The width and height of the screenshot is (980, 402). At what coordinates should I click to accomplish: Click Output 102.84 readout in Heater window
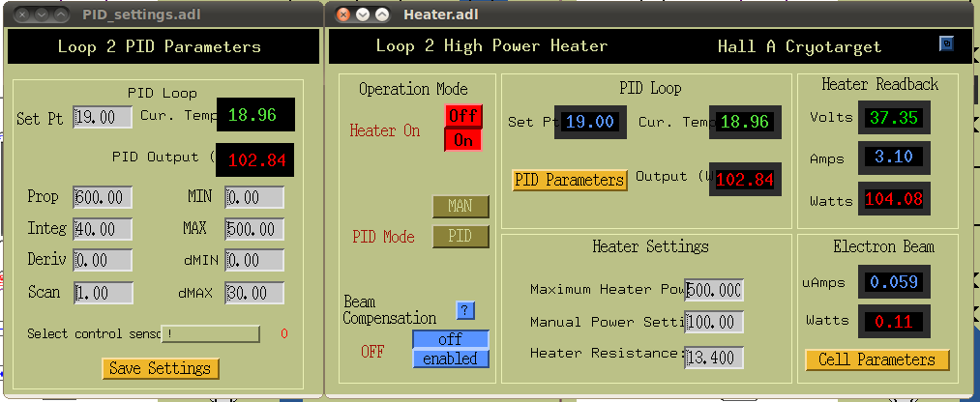[x=745, y=180]
